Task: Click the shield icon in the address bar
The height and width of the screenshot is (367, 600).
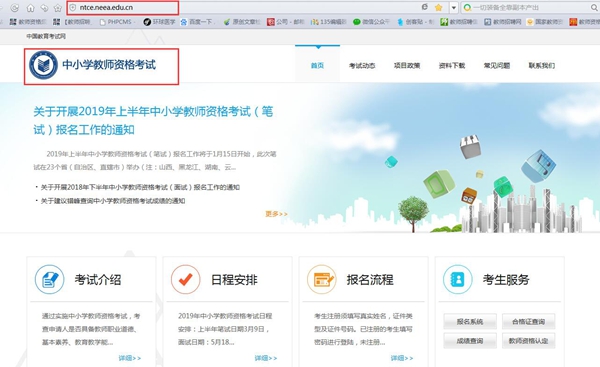Action: tap(73, 7)
